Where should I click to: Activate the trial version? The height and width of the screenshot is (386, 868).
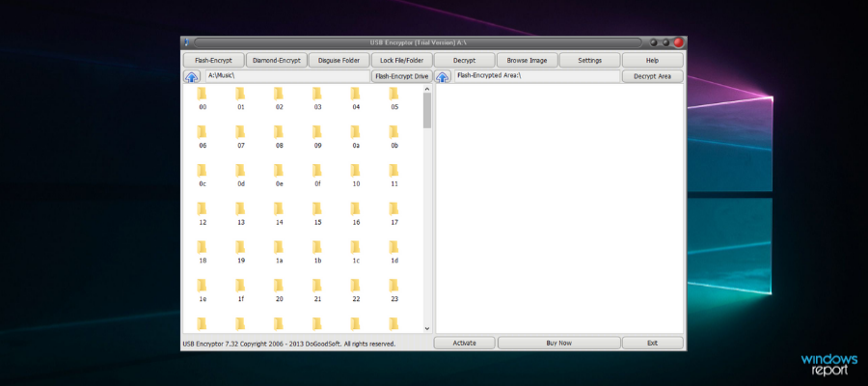pyautogui.click(x=465, y=343)
